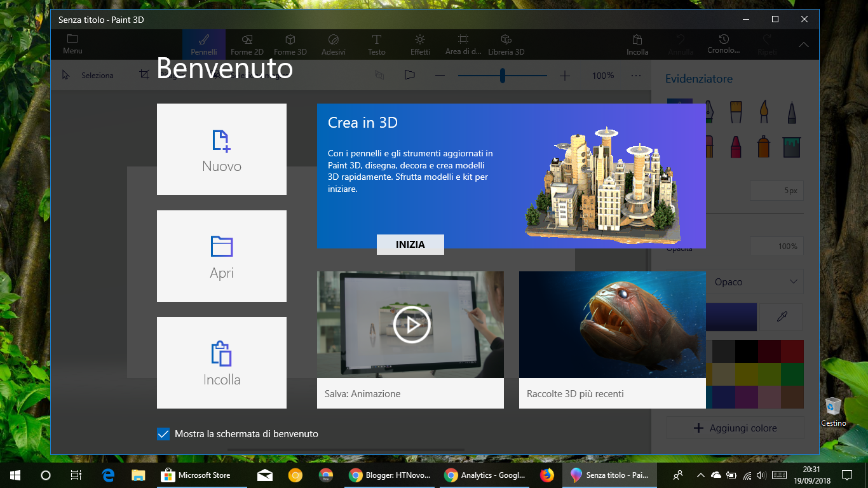
Task: Click the crop tool icon
Action: click(x=145, y=75)
